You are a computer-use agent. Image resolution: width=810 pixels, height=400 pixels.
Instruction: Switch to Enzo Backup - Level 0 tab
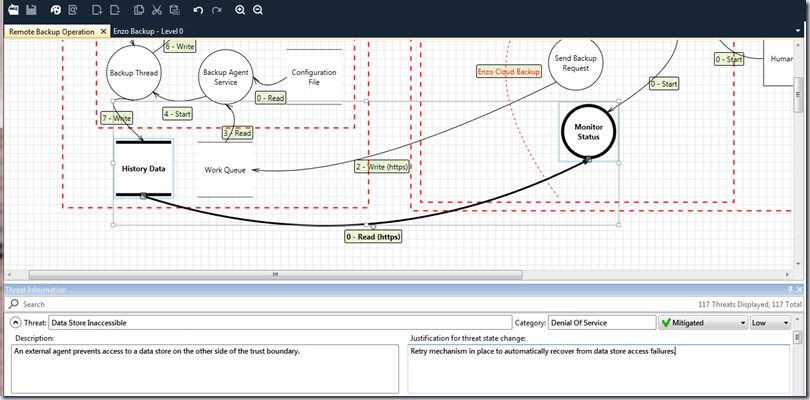point(148,32)
